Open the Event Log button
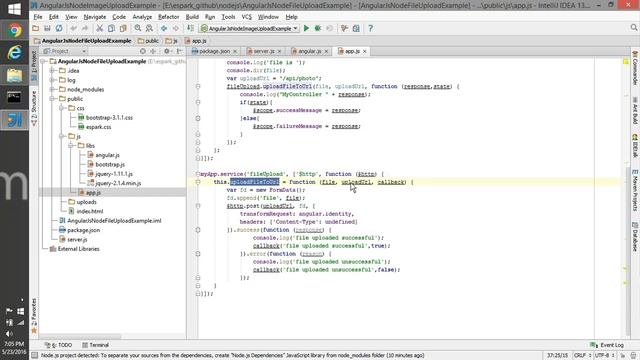Image resolution: width=640 pixels, height=360 pixels. (607, 345)
